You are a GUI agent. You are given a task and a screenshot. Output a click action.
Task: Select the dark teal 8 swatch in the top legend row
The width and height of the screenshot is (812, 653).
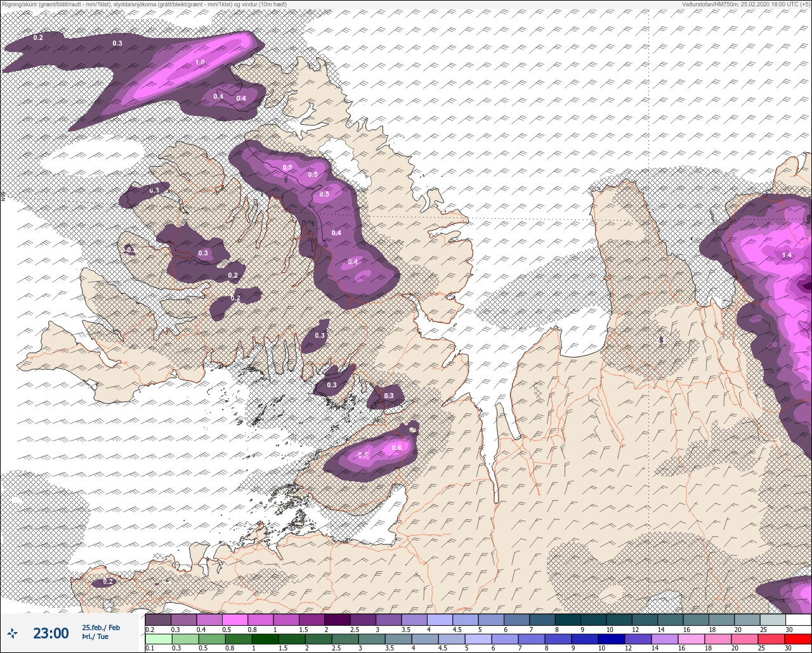point(568,619)
